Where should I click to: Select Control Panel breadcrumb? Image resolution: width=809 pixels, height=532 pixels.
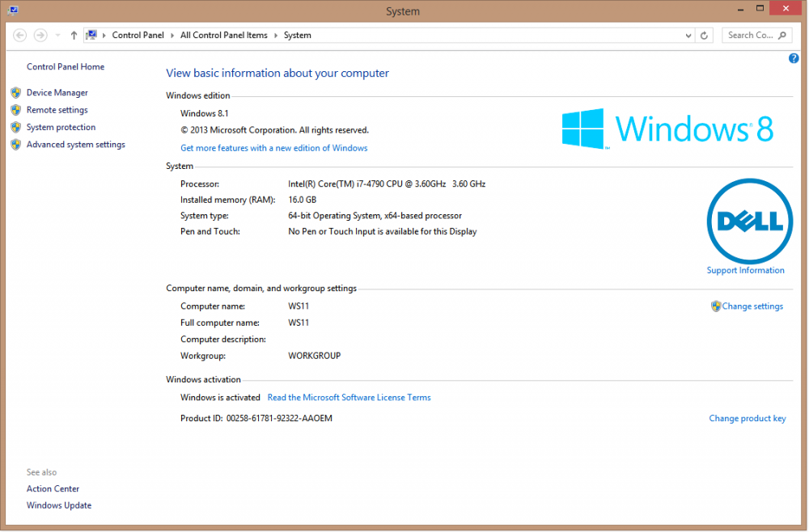(138, 35)
